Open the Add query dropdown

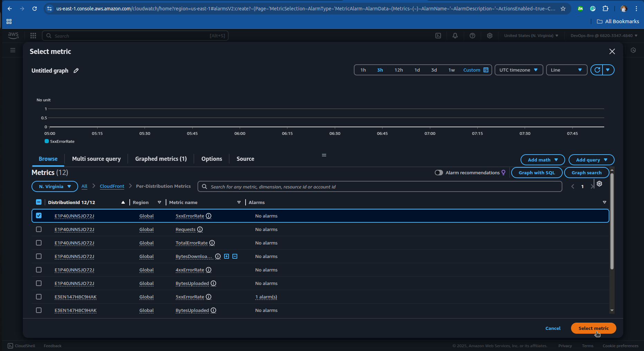pyautogui.click(x=591, y=160)
